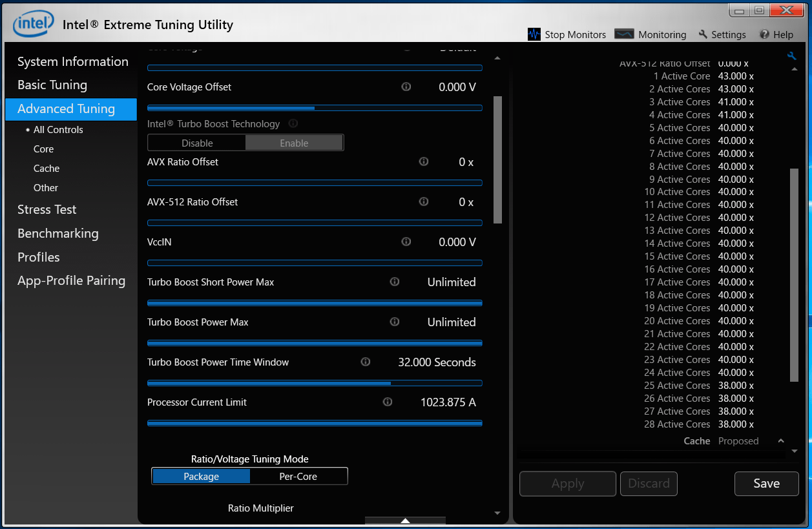Click the AVX-512 Ratio Offset slider

(315, 223)
